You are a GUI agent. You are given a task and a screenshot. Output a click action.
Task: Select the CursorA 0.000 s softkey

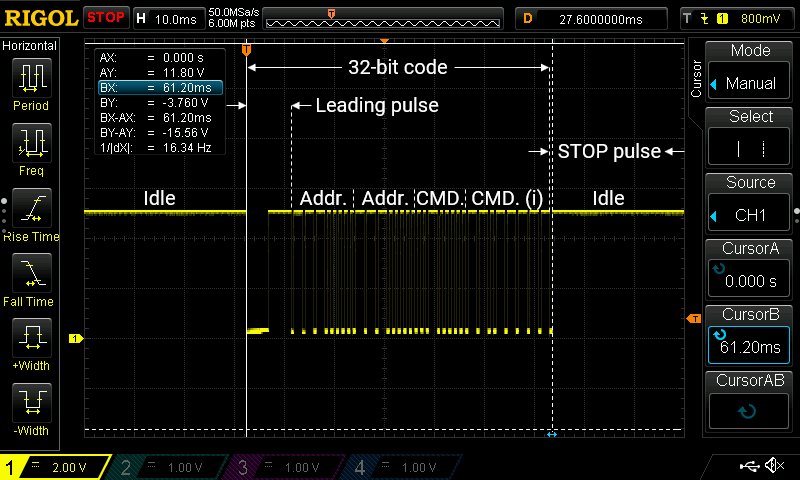[751, 269]
